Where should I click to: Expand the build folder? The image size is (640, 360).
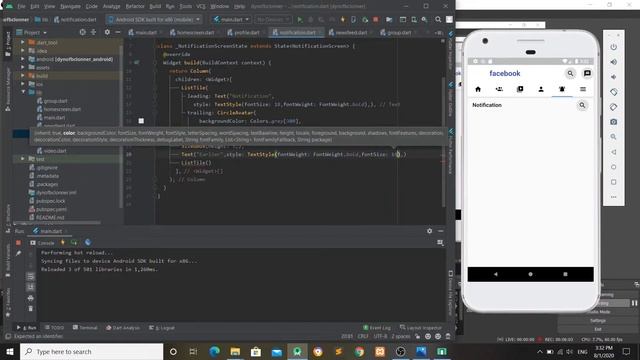click(23, 76)
